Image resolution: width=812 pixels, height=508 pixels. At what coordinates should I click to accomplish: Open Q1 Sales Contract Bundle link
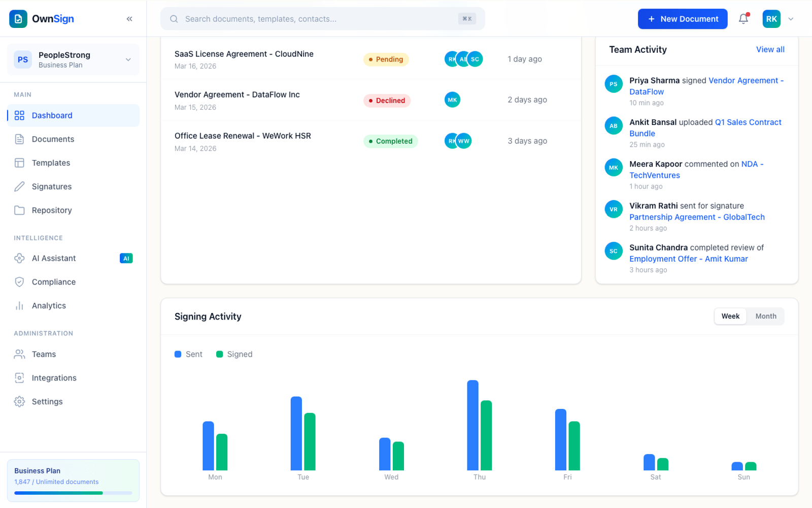click(705, 128)
